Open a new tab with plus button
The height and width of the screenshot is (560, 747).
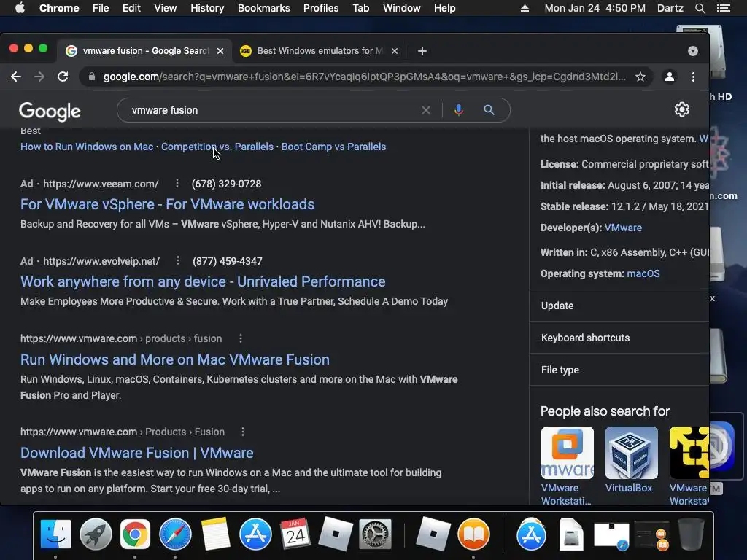click(x=422, y=51)
